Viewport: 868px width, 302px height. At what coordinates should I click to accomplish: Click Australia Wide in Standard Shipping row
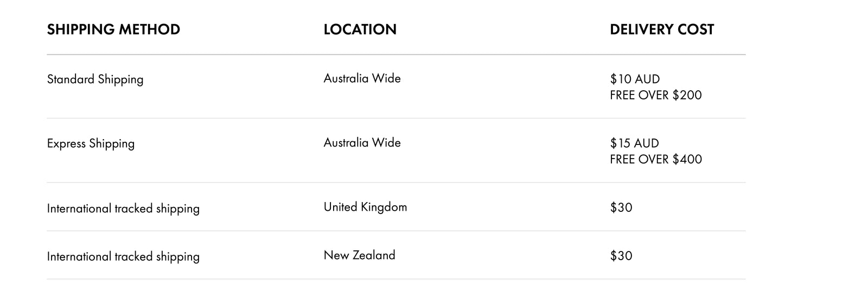362,78
